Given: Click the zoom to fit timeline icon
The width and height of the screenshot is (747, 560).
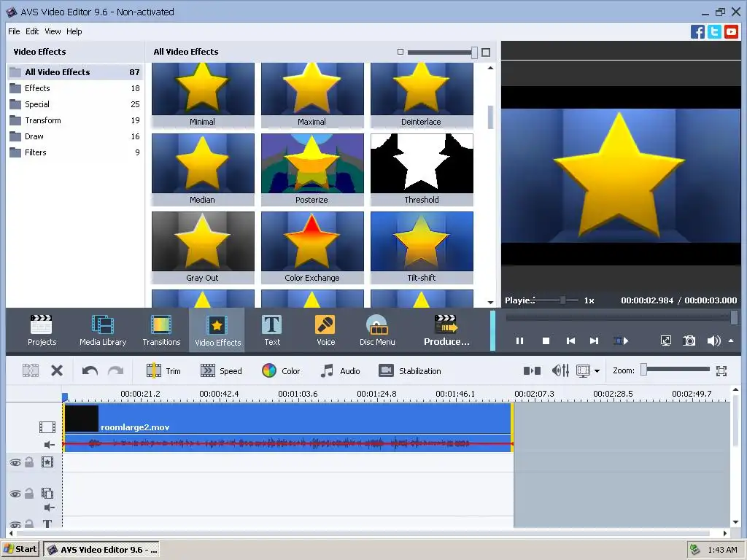Looking at the screenshot, I should click(721, 371).
